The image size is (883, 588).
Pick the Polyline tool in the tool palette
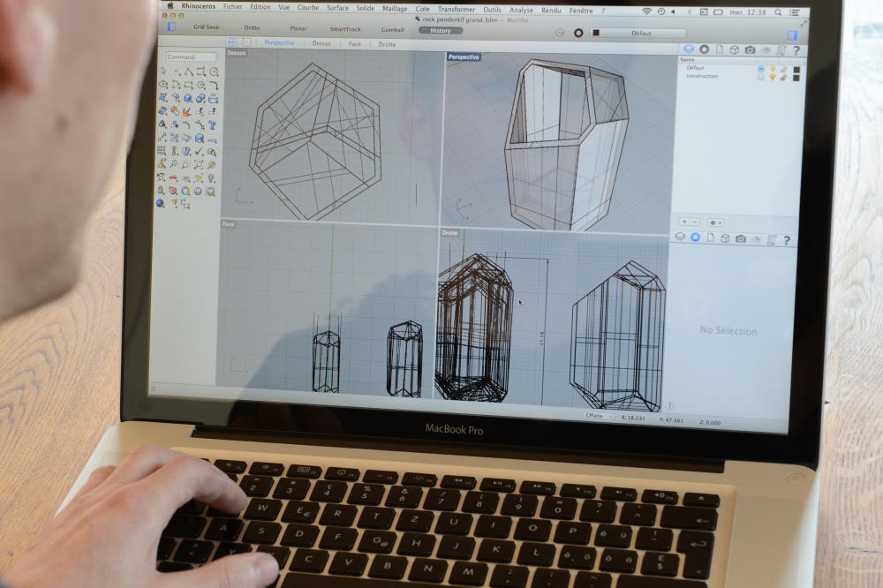(x=189, y=72)
